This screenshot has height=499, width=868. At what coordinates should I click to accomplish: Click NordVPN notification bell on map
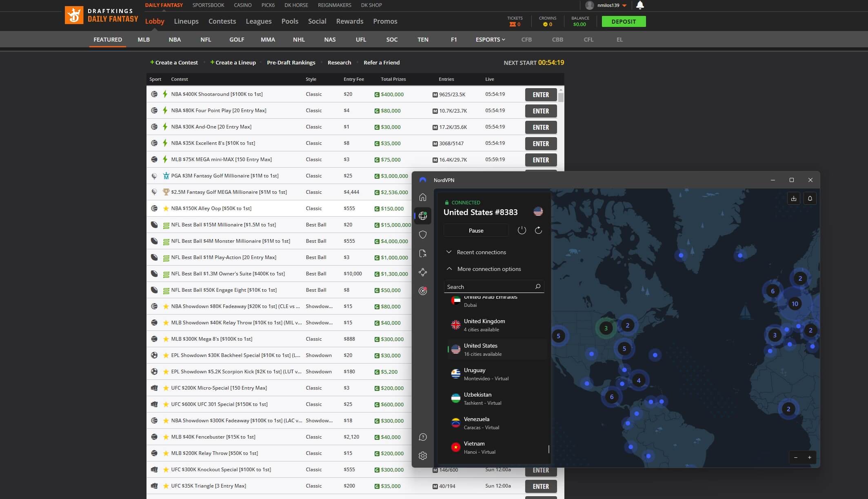click(810, 198)
